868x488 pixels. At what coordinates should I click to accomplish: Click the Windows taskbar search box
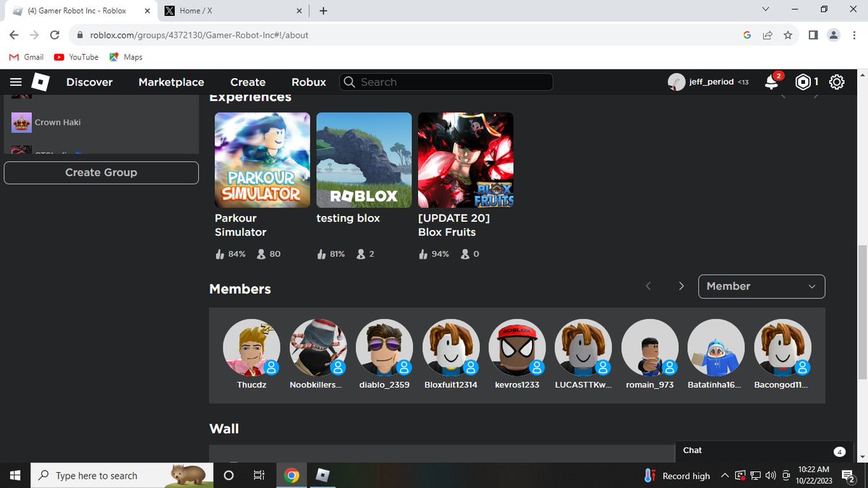pyautogui.click(x=122, y=475)
